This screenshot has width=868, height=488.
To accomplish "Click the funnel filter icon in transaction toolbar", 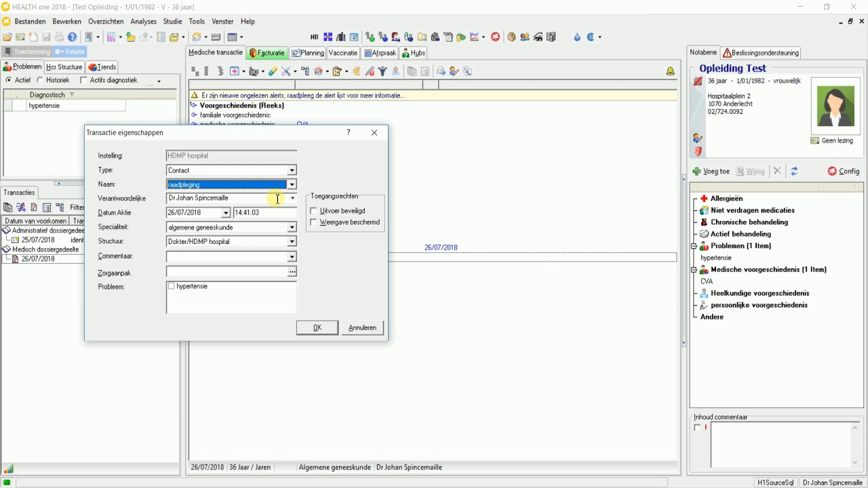I will click(x=382, y=71).
